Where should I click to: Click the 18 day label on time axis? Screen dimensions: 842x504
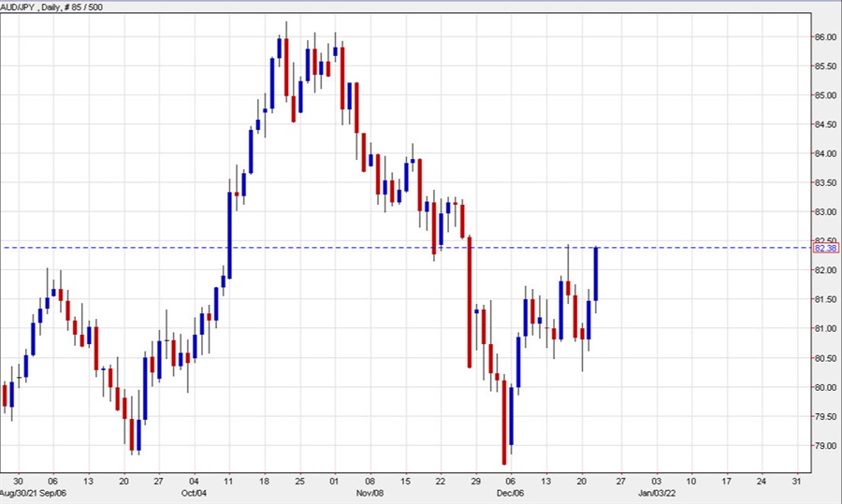pyautogui.click(x=264, y=482)
